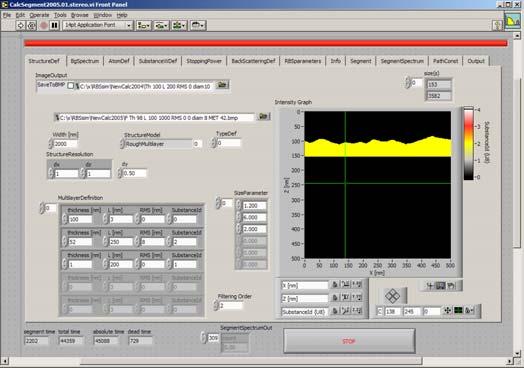Switch to the StoppingPower tab
Viewport: 524px width, 368px height.
tap(204, 61)
